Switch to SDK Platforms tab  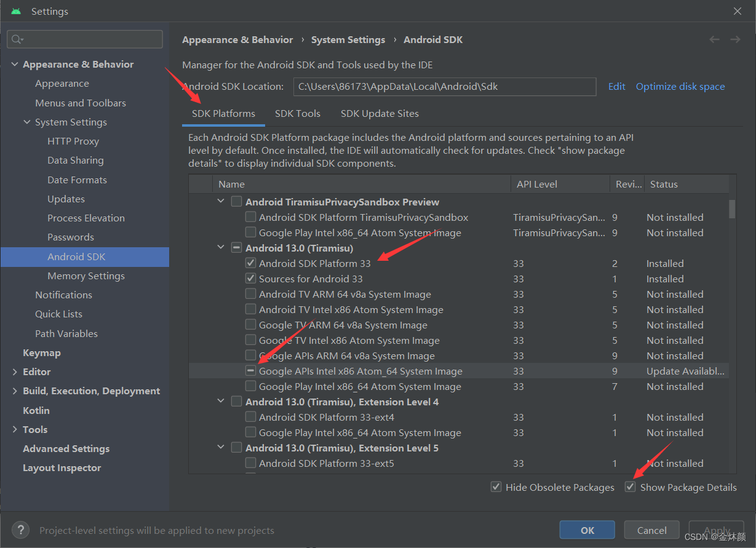[x=223, y=114]
